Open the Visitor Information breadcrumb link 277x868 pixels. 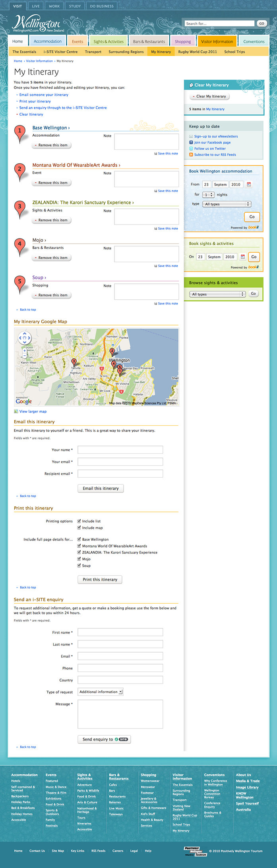[x=39, y=61]
